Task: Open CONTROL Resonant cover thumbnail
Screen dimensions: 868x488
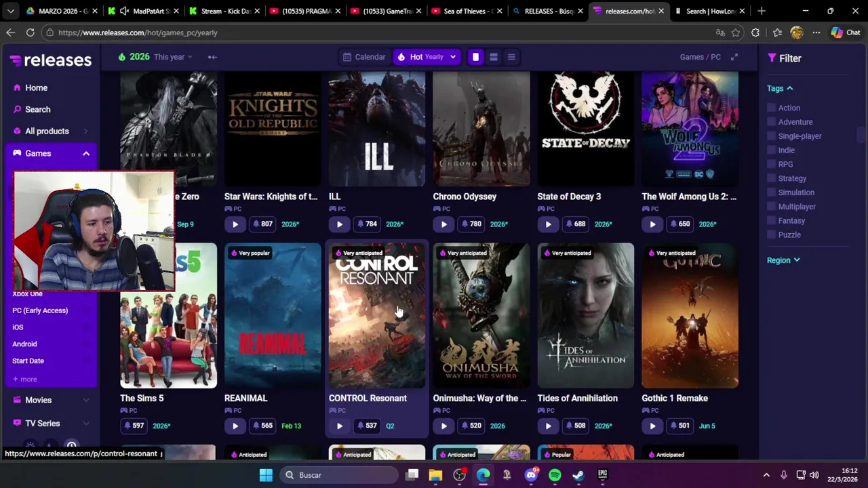Action: pos(377,316)
